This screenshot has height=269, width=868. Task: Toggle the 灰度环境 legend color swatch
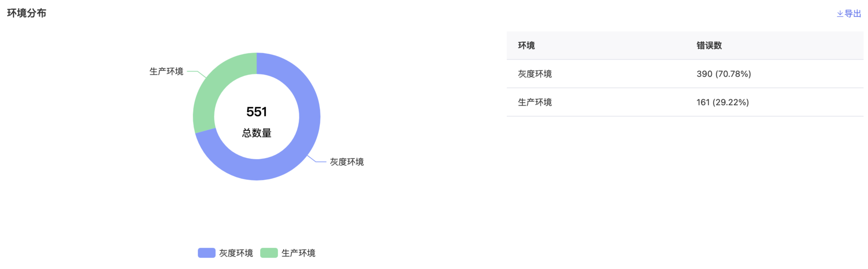point(207,253)
